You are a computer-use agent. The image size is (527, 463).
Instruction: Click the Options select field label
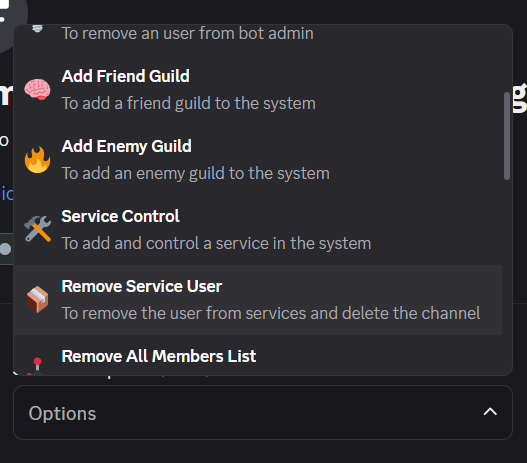[x=62, y=413]
